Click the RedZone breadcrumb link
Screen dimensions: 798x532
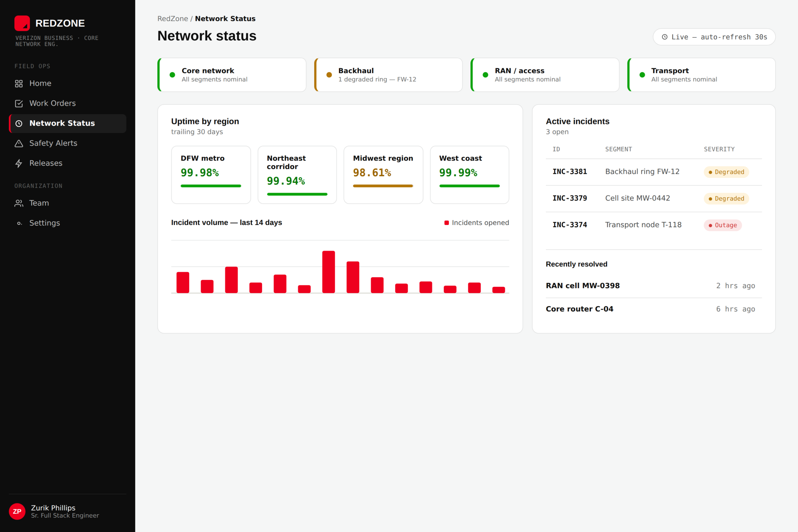(x=173, y=19)
